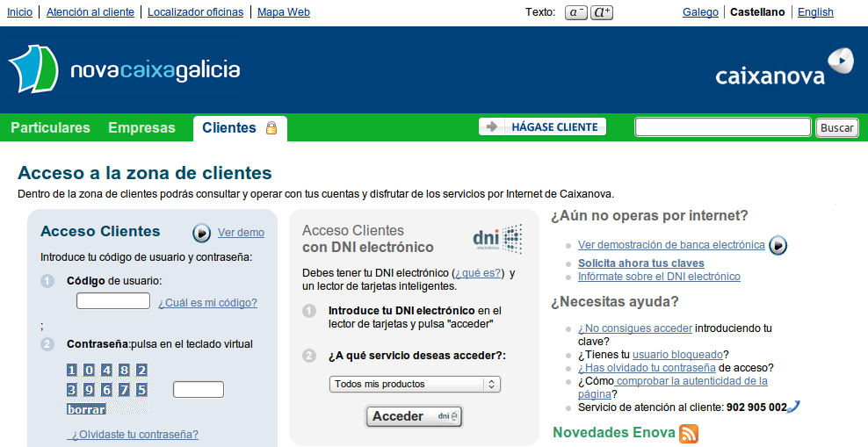Screen dimensions: 868x447
Task: Click the DNI electrónico logo
Action: 497,238
